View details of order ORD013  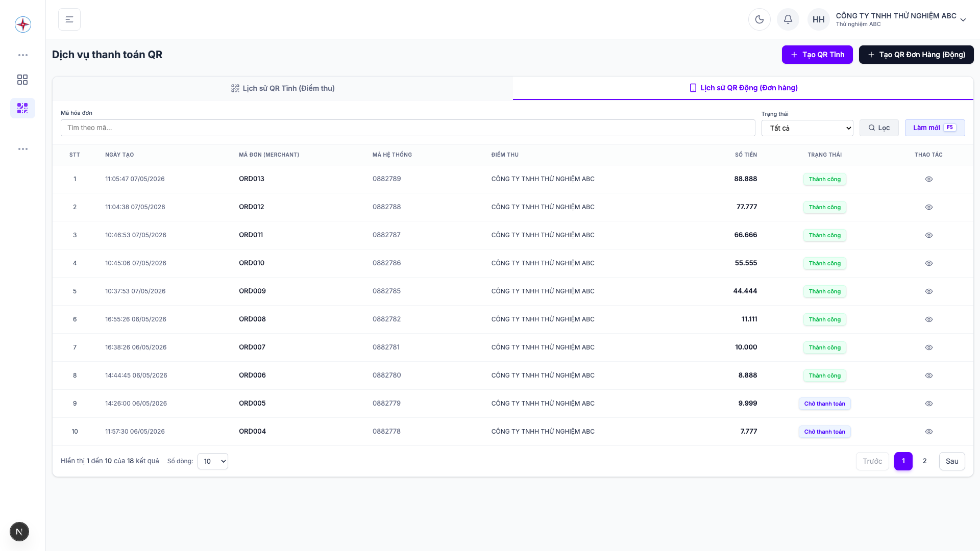tap(928, 179)
